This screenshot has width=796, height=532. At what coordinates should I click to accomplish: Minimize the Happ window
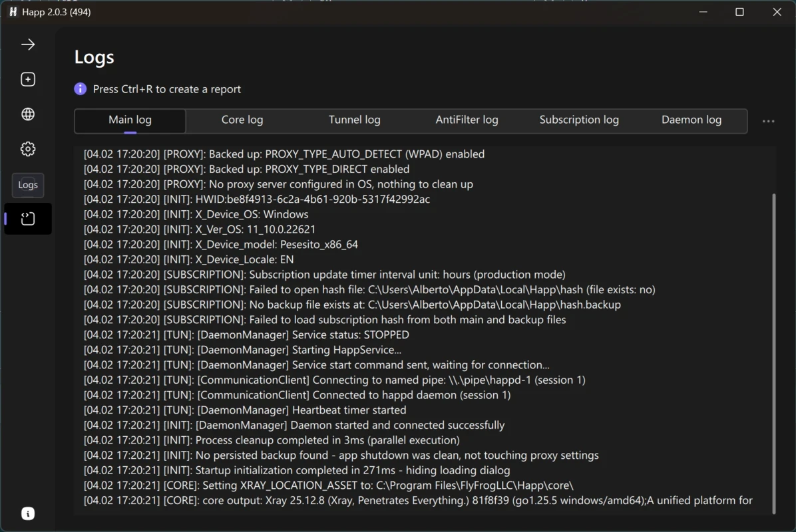coord(703,12)
